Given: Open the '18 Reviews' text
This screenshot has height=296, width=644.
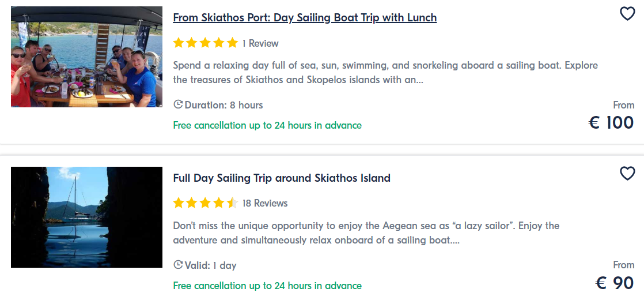Looking at the screenshot, I should point(265,203).
